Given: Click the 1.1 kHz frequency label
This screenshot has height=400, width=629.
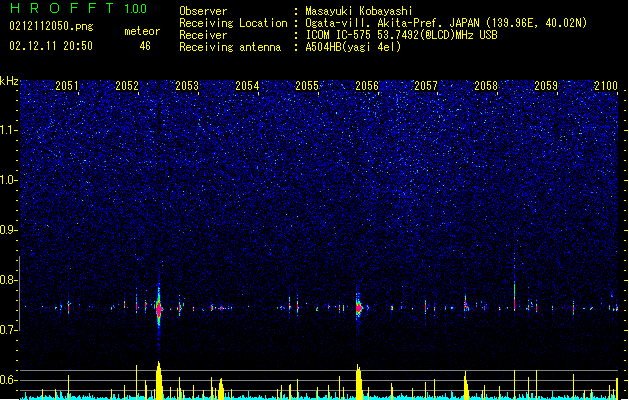Looking at the screenshot, I should point(9,130).
